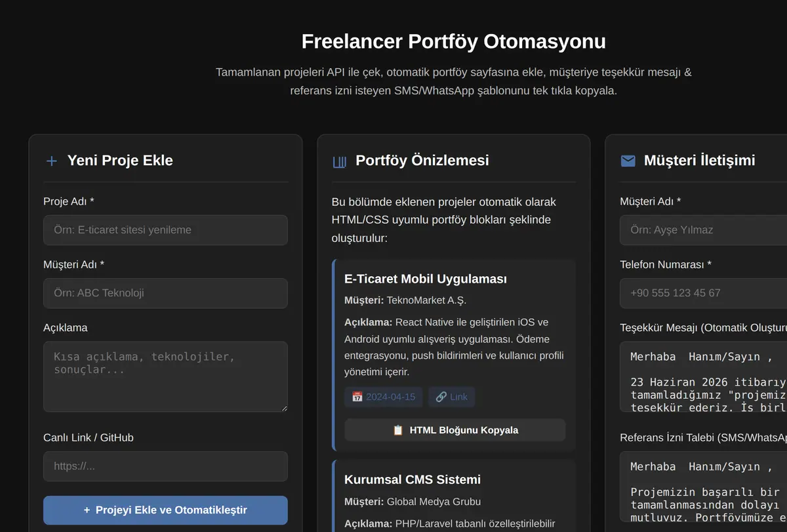Screen dimensions: 787x532
Task: Focus the Müşteri Adı field in Müşteri İletişimi
Action: pyautogui.click(x=703, y=230)
